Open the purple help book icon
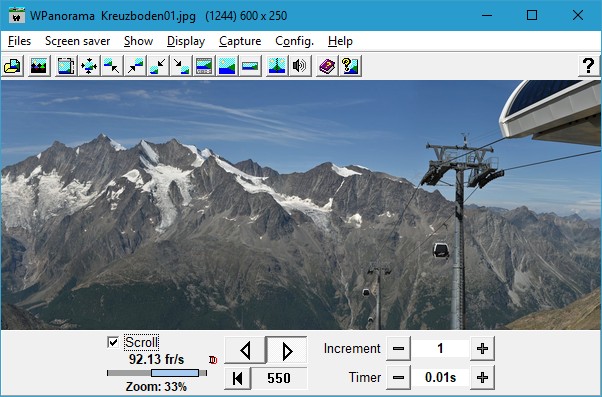This screenshot has height=397, width=602. [327, 66]
